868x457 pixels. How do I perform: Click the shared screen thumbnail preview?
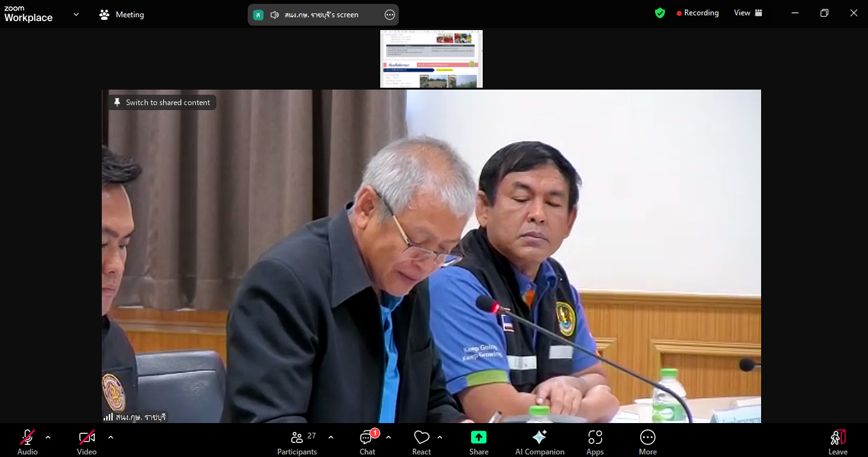click(x=431, y=58)
